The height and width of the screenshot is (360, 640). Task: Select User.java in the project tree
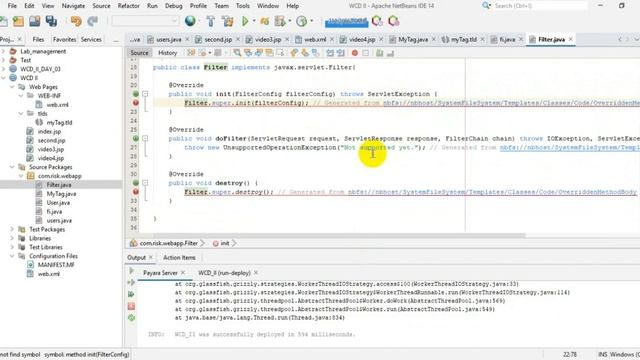coord(58,203)
